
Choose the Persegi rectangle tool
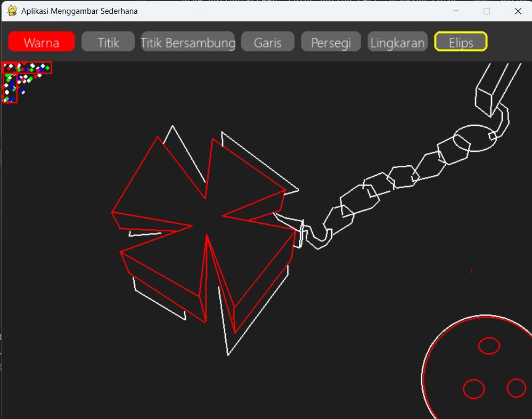tap(330, 41)
